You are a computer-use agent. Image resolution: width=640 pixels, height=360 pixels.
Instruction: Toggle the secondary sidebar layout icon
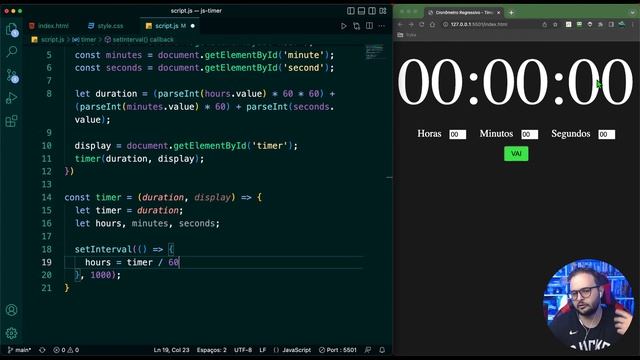click(x=372, y=11)
